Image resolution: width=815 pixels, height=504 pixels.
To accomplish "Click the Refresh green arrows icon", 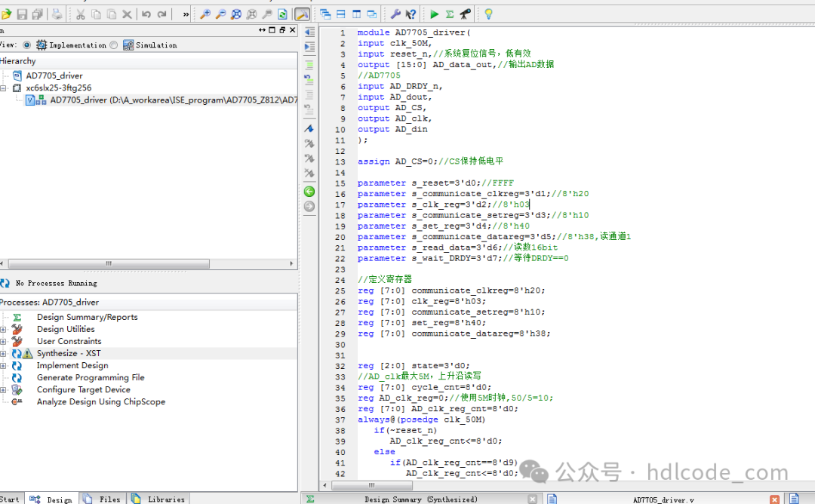I will 282,14.
